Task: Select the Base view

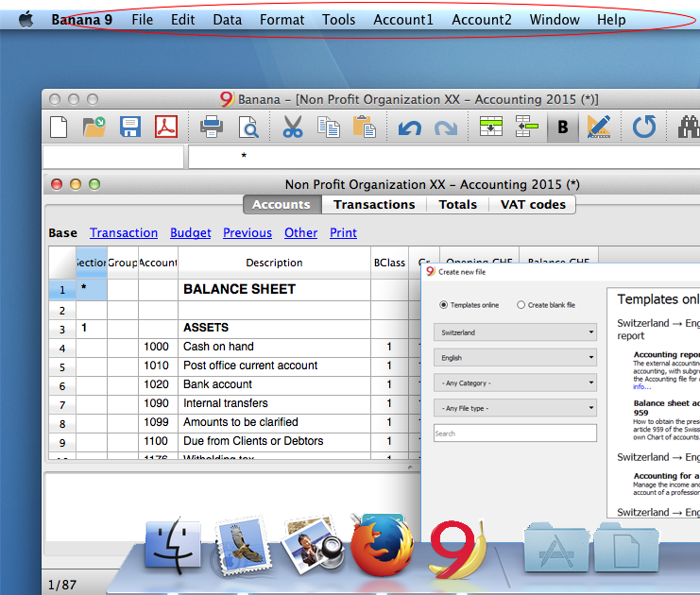Action: pos(62,233)
